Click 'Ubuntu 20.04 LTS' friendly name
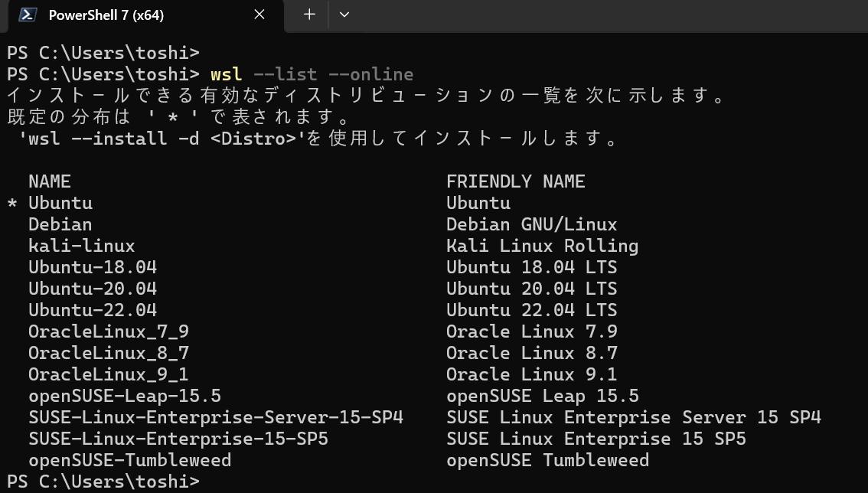868x493 pixels. (531, 289)
